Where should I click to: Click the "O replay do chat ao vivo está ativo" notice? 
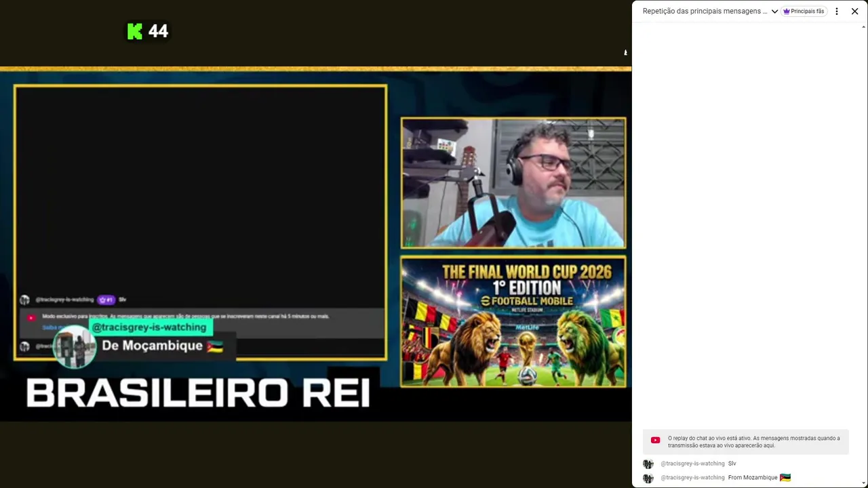[x=746, y=442]
